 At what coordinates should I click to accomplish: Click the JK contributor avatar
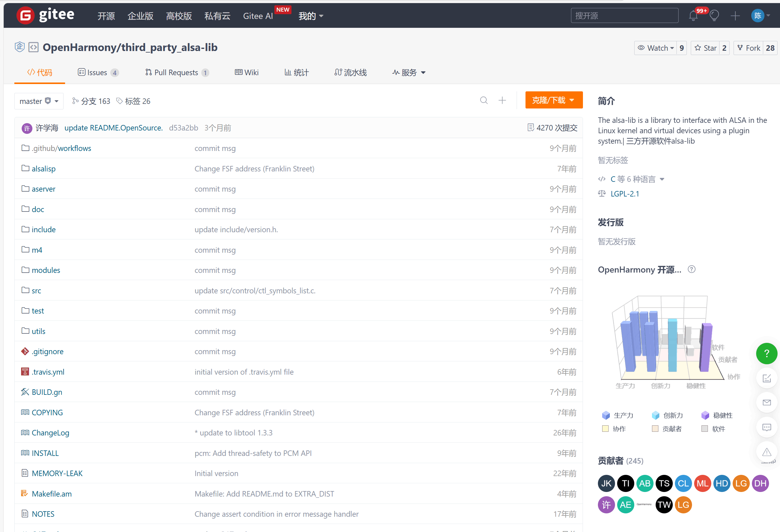point(606,483)
